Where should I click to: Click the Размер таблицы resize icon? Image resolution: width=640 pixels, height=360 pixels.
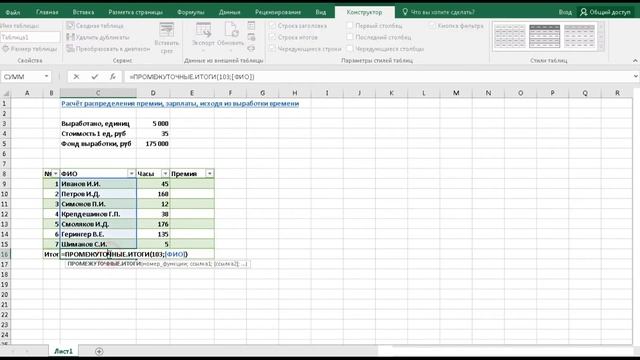coord(5,49)
